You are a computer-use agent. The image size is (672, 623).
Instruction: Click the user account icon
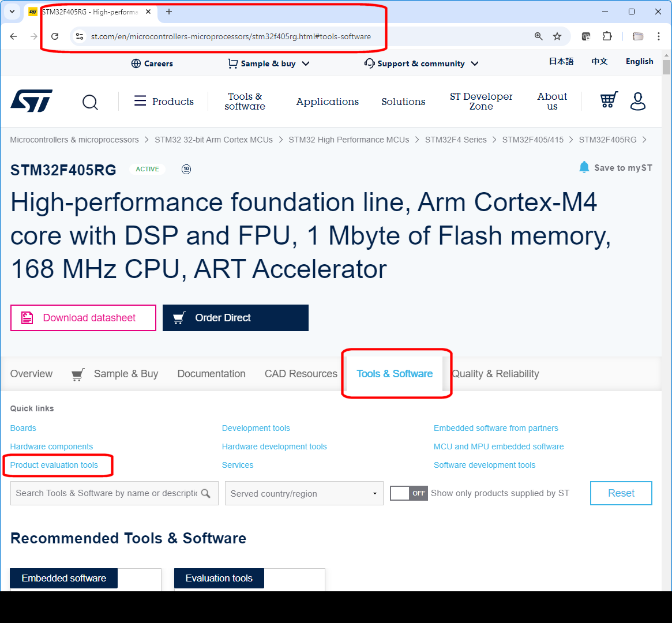tap(638, 102)
